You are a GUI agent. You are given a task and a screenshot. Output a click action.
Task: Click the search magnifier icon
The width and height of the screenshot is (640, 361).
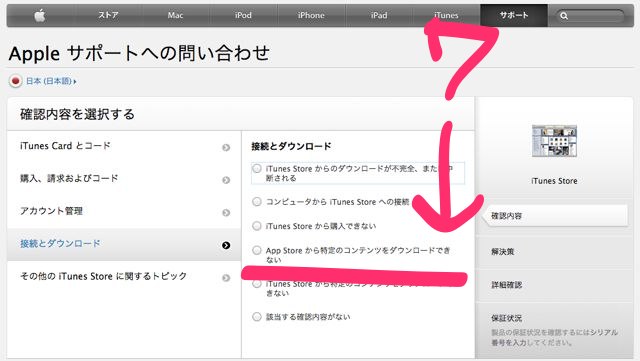[564, 16]
